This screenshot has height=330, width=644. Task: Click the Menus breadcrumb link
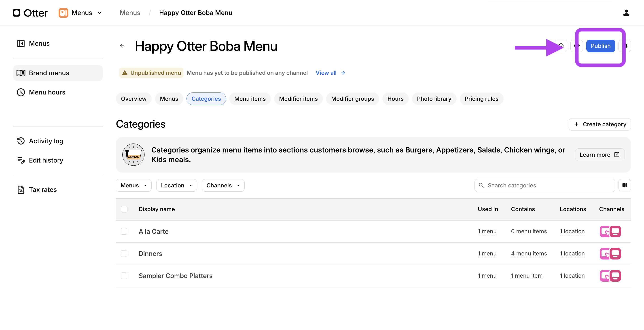pyautogui.click(x=130, y=13)
